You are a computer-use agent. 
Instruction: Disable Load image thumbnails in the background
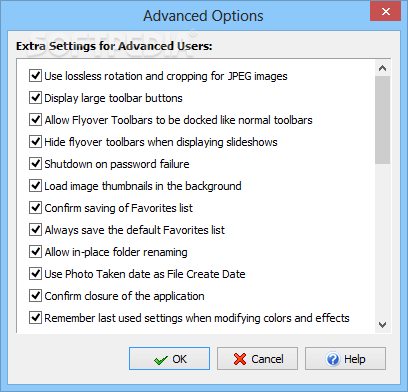coord(35,186)
